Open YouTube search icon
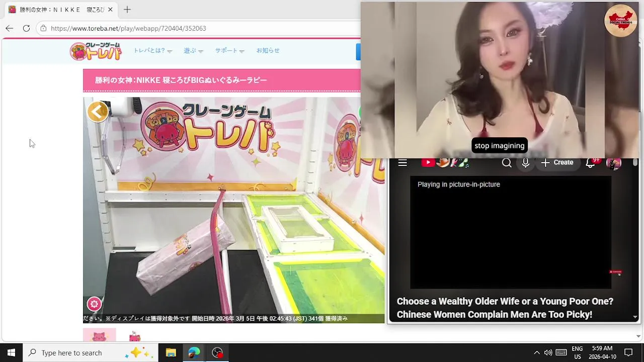644x362 pixels. (507, 162)
